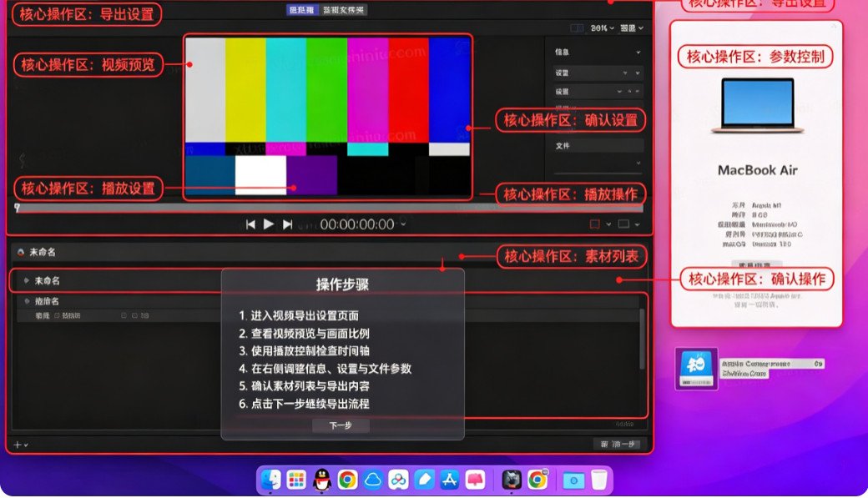Screen dimensions: 868x498
Task: Click the color bars video preview
Action: point(328,116)
